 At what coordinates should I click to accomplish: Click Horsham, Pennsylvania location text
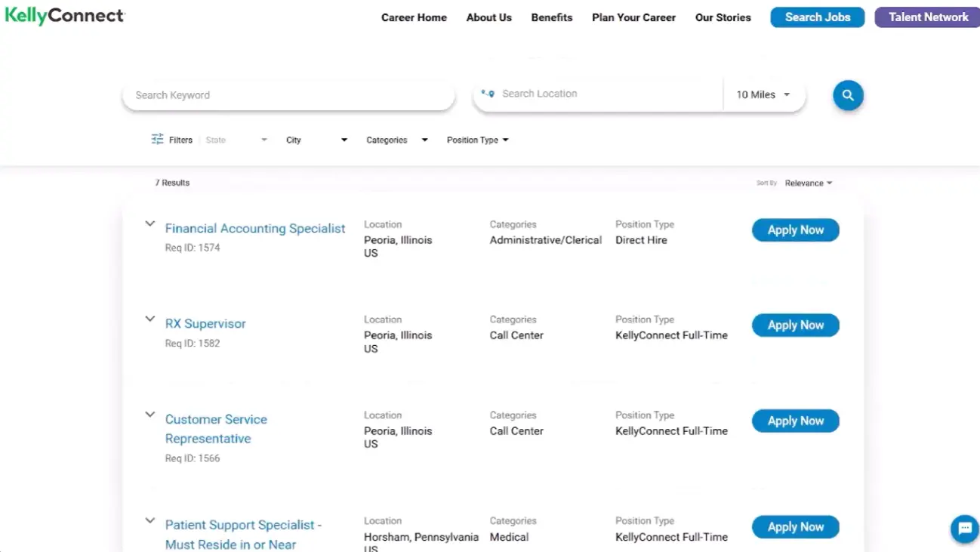(421, 537)
